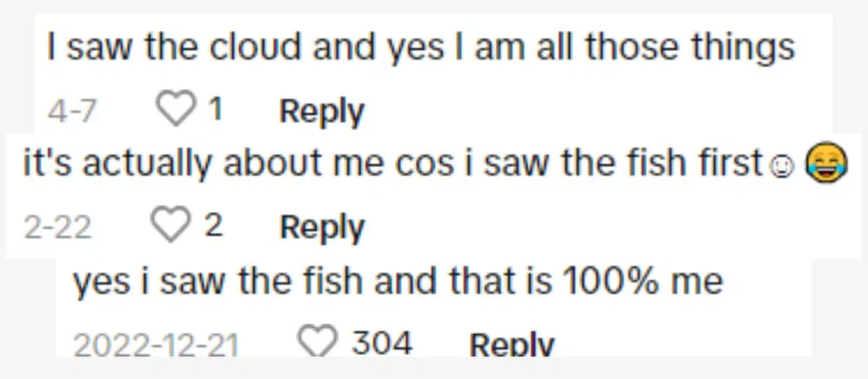
Task: Select the 'it's actually about me' comment text
Action: tap(393, 164)
